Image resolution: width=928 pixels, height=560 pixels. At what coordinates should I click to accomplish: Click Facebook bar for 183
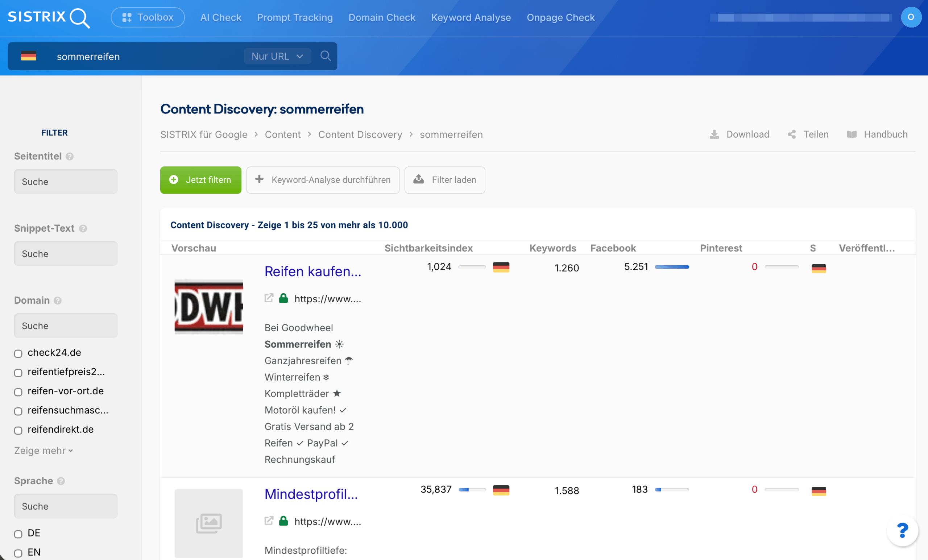click(672, 490)
